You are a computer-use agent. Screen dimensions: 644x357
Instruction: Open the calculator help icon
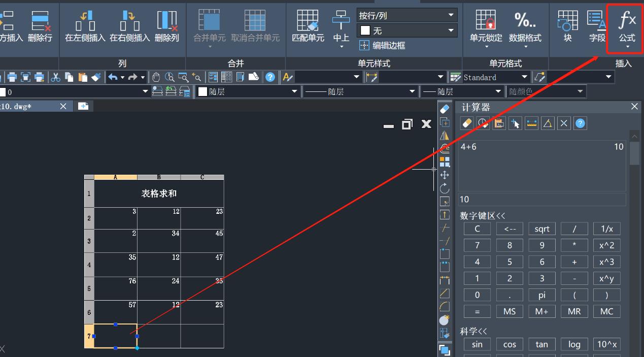click(580, 123)
